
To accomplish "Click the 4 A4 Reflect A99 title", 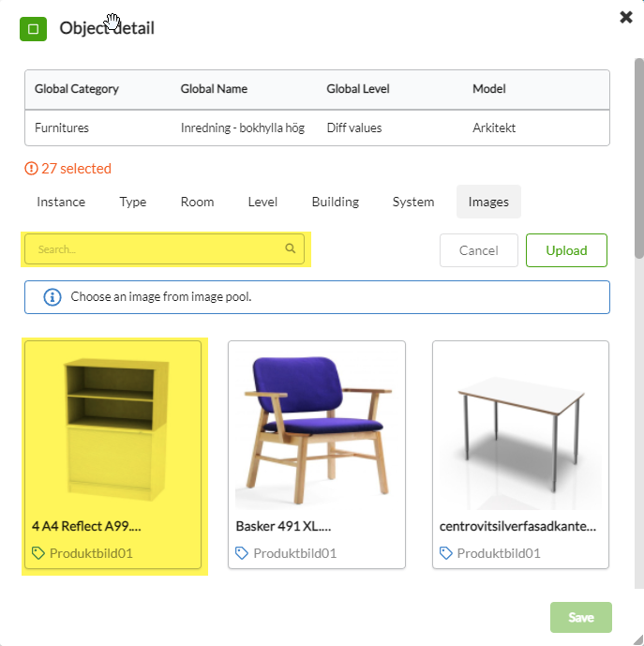I will tap(86, 526).
